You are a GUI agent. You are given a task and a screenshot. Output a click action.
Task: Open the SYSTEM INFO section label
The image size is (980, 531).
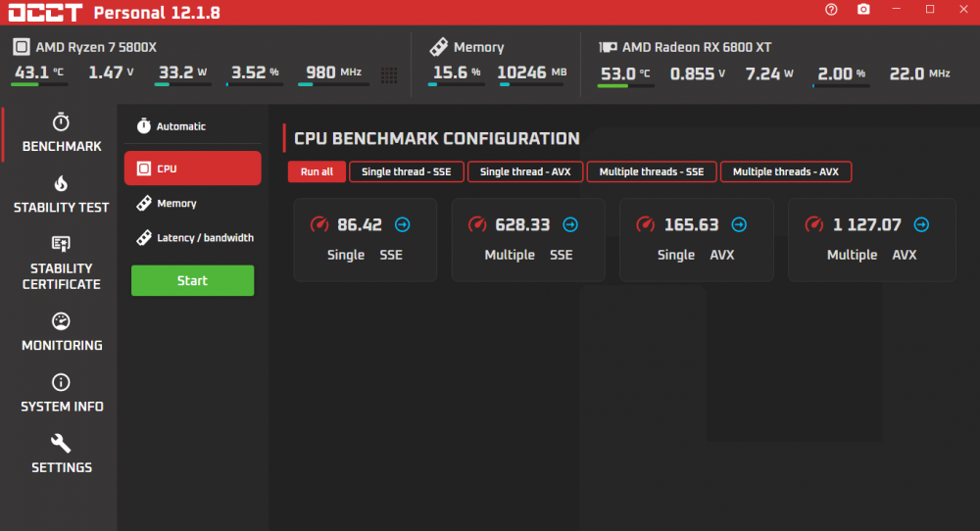62,406
